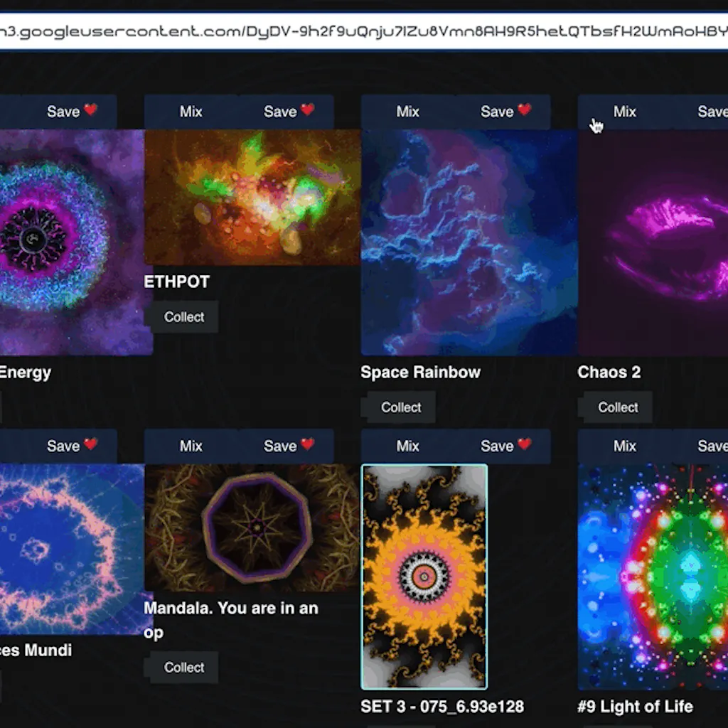Select Mix on the #9 Light of Life card
Screen dimensions: 728x728
point(624,446)
